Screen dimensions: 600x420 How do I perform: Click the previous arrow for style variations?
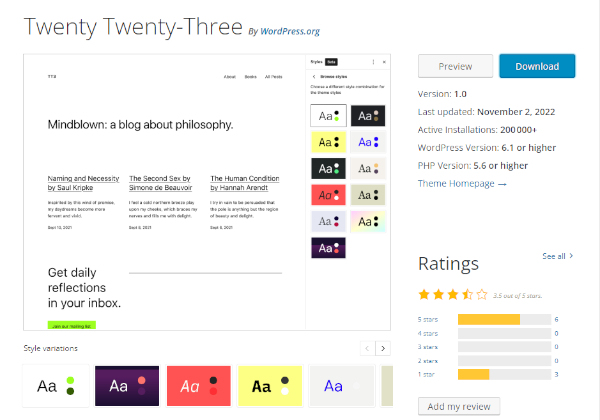tap(366, 348)
